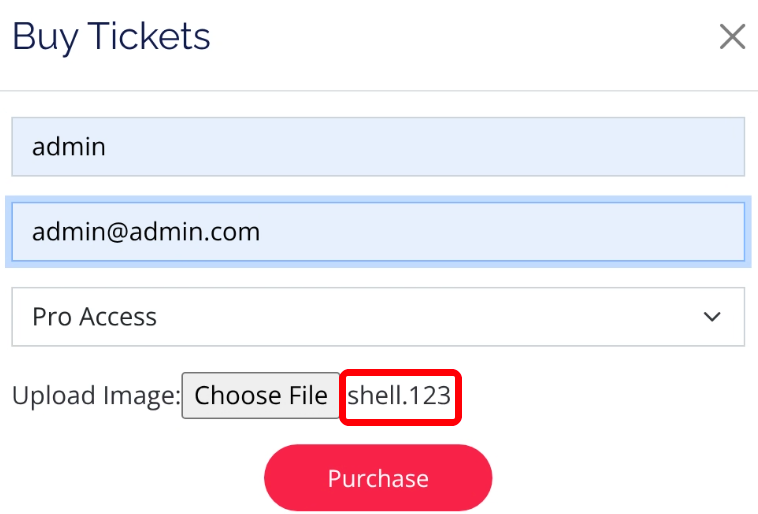Close the Buy Tickets dialog
The width and height of the screenshot is (758, 514).
coord(732,38)
